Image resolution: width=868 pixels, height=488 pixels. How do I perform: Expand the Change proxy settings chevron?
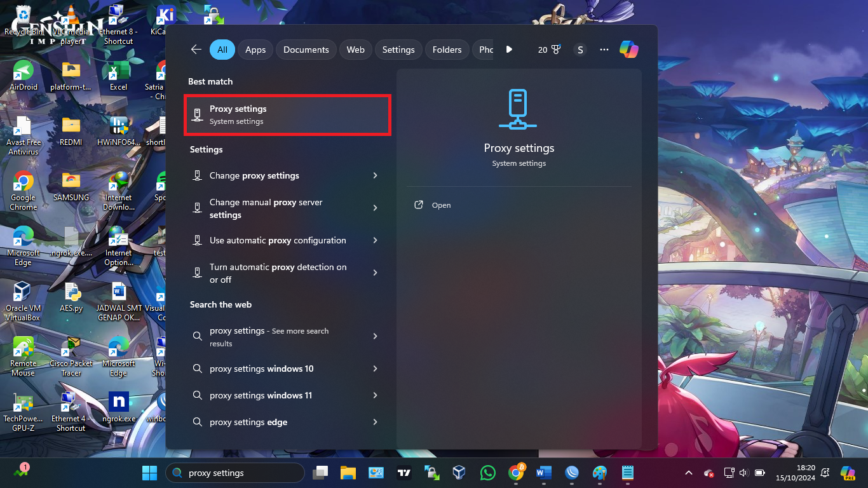click(376, 175)
